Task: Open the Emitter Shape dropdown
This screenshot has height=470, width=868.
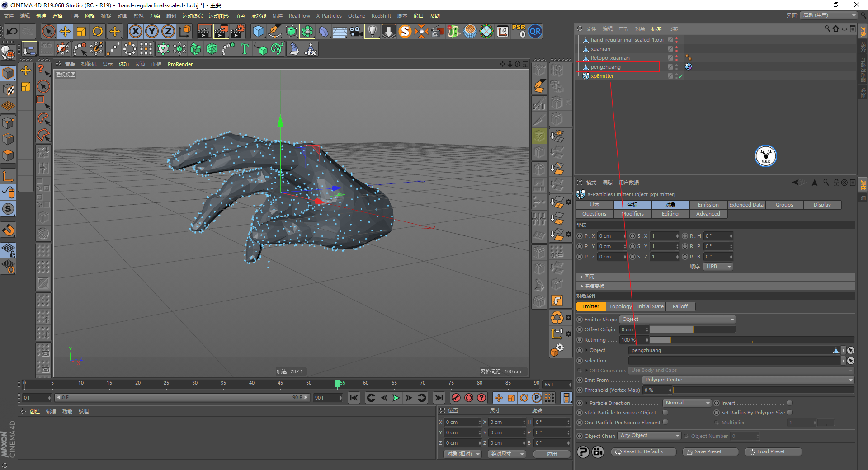Action: tap(678, 320)
